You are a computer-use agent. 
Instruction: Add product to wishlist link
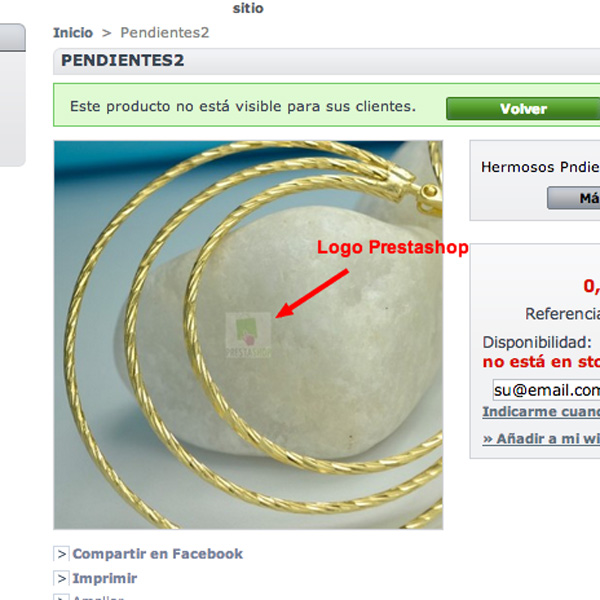pos(541,439)
